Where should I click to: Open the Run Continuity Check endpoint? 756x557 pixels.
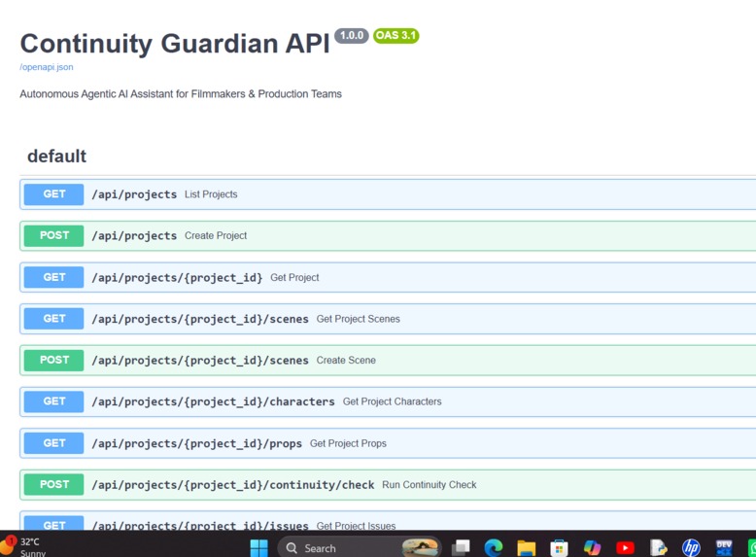(x=388, y=485)
